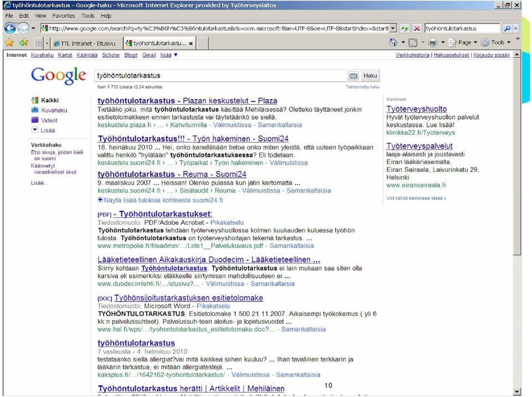This screenshot has height=397, width=532.
Task: Click the Kirjaudu sisään link
Action: (492, 55)
